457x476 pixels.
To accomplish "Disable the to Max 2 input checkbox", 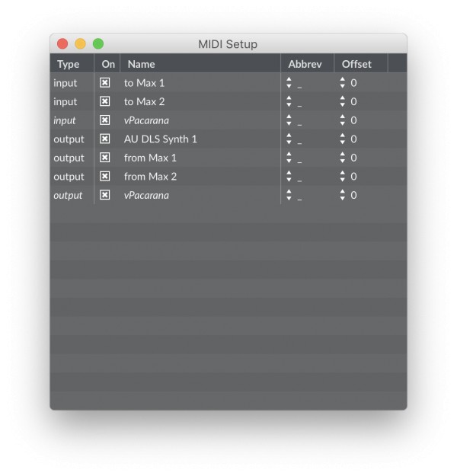I will pos(105,101).
